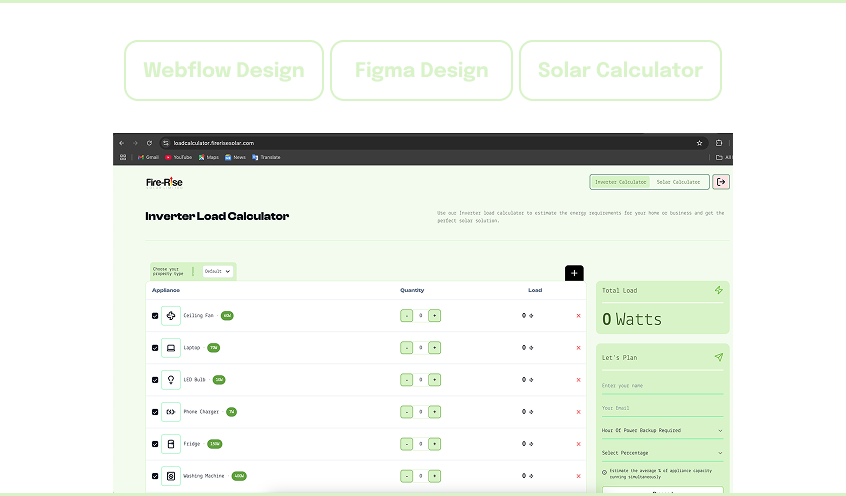The image size is (846, 496).
Task: Toggle the Washing Machine checkbox
Action: (x=155, y=476)
